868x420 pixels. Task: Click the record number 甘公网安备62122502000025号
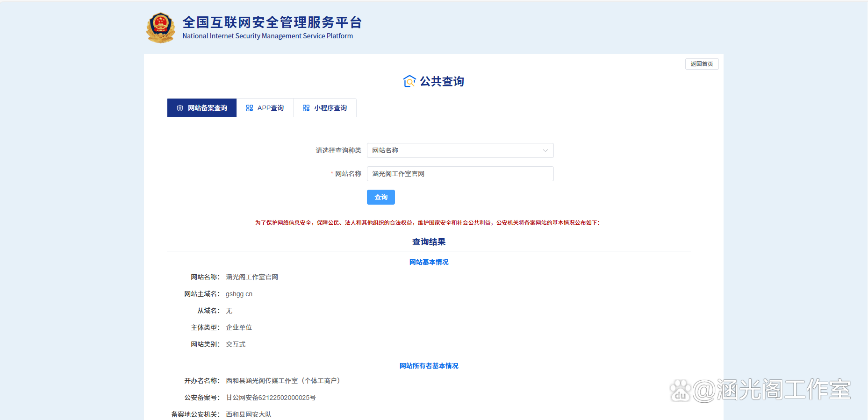[x=271, y=398]
